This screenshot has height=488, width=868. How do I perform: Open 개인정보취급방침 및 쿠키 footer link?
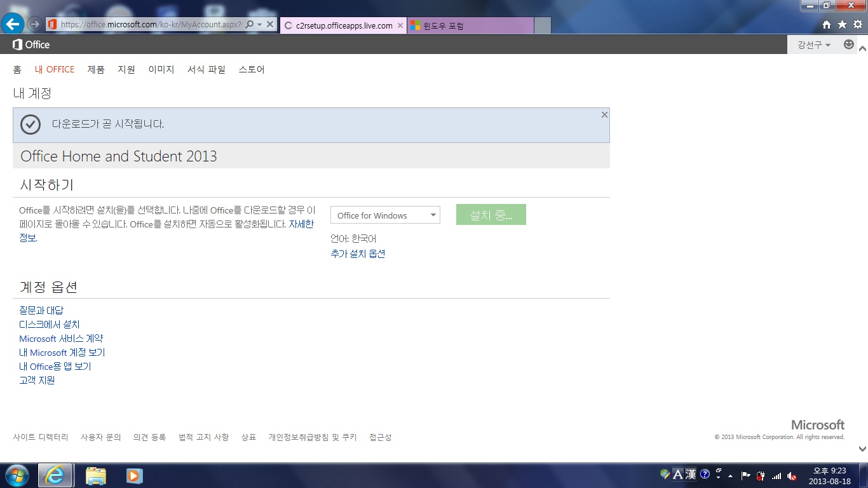click(x=313, y=437)
